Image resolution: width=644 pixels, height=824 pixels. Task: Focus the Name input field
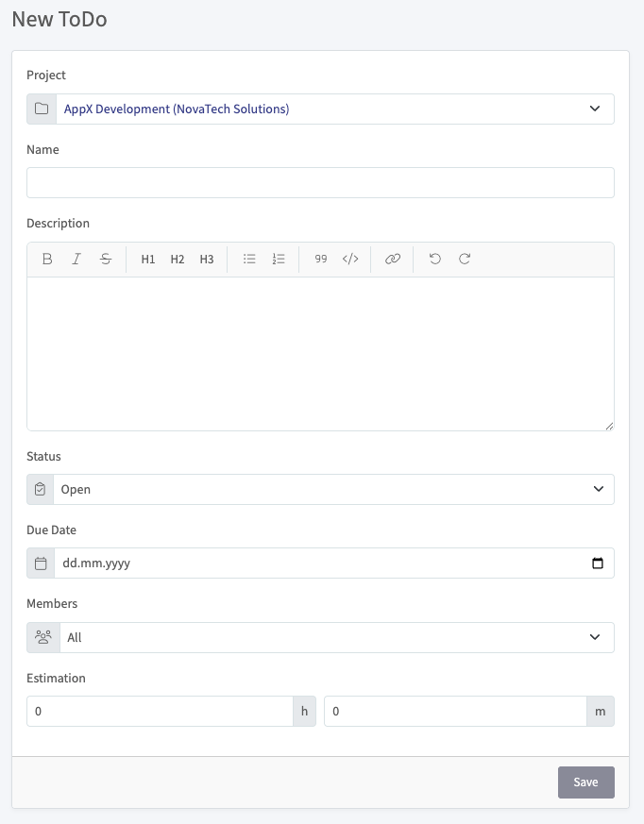tap(321, 182)
